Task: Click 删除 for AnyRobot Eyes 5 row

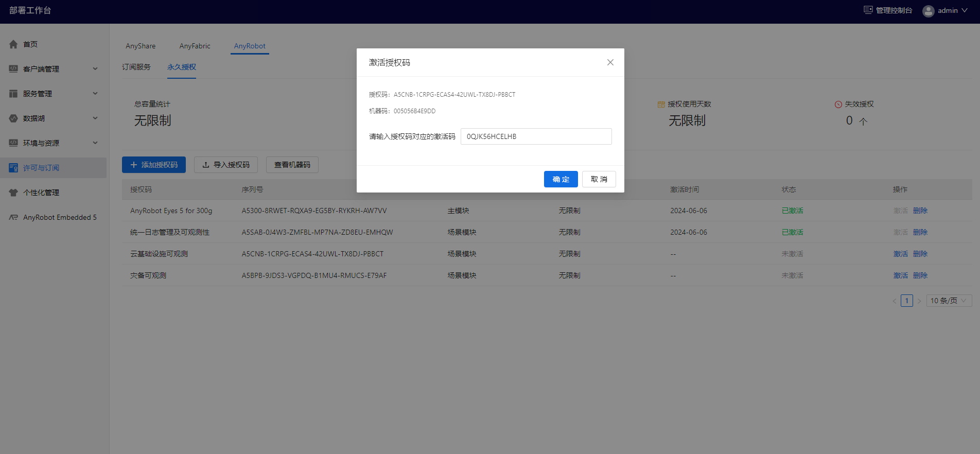Action: 920,211
